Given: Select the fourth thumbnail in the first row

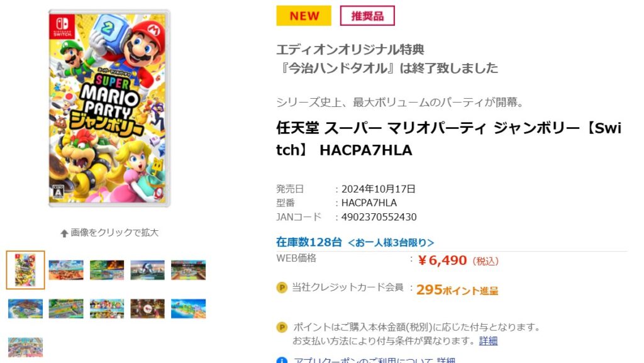Looking at the screenshot, I should coord(147,270).
